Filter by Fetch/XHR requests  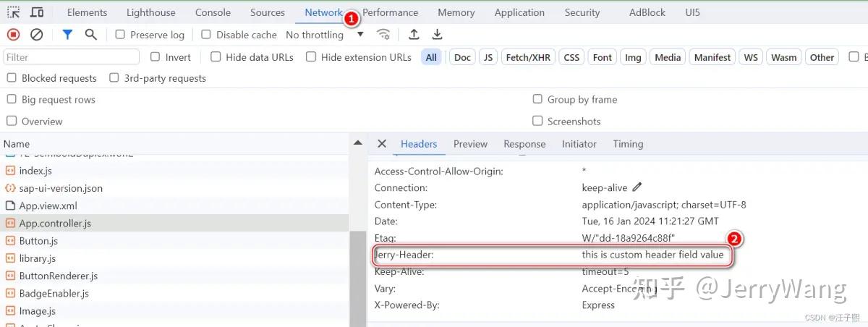point(528,57)
